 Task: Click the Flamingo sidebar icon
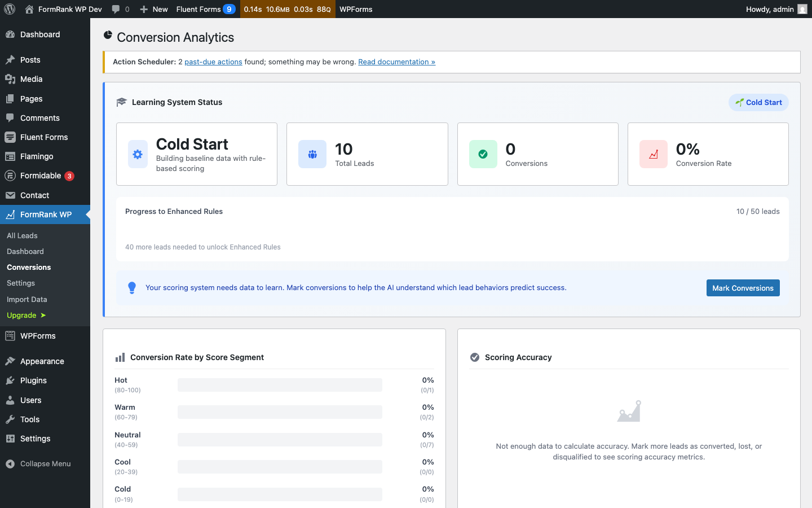11,156
